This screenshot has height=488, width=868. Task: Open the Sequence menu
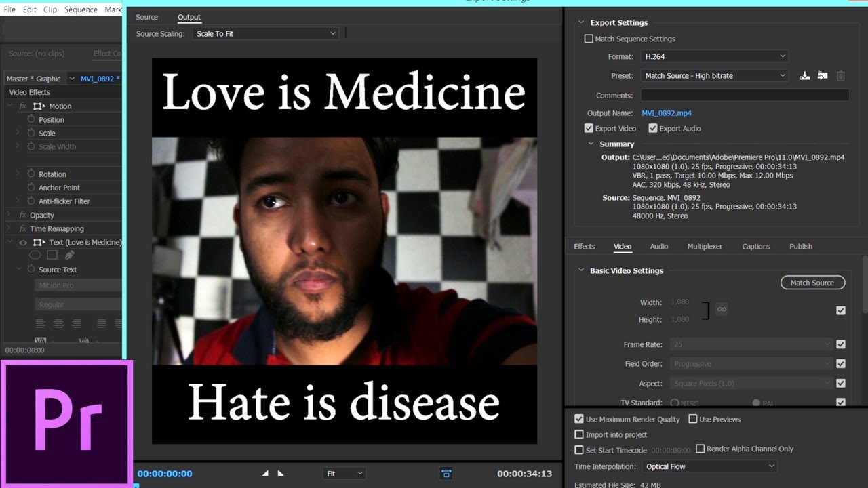click(81, 10)
